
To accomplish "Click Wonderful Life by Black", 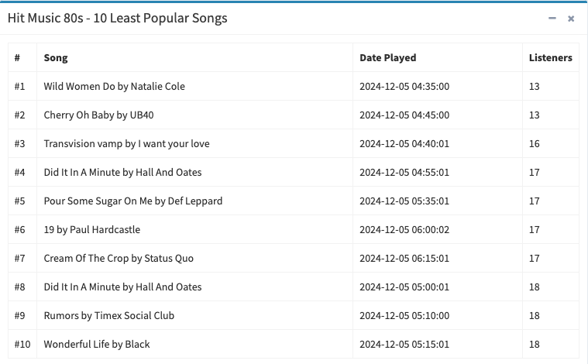I will (97, 344).
